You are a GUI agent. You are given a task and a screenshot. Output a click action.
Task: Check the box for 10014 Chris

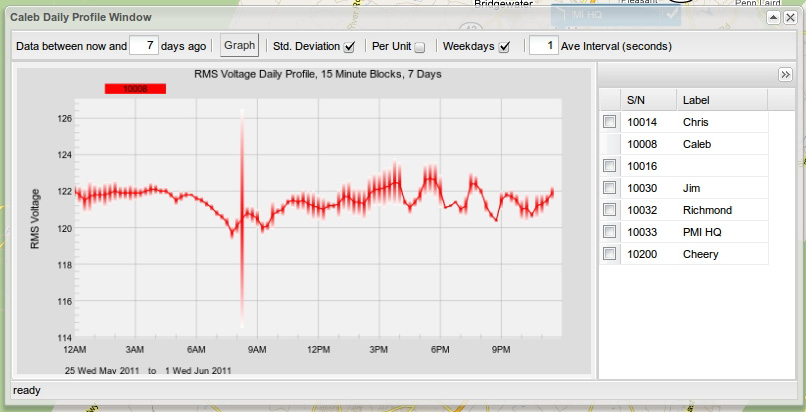(x=610, y=122)
